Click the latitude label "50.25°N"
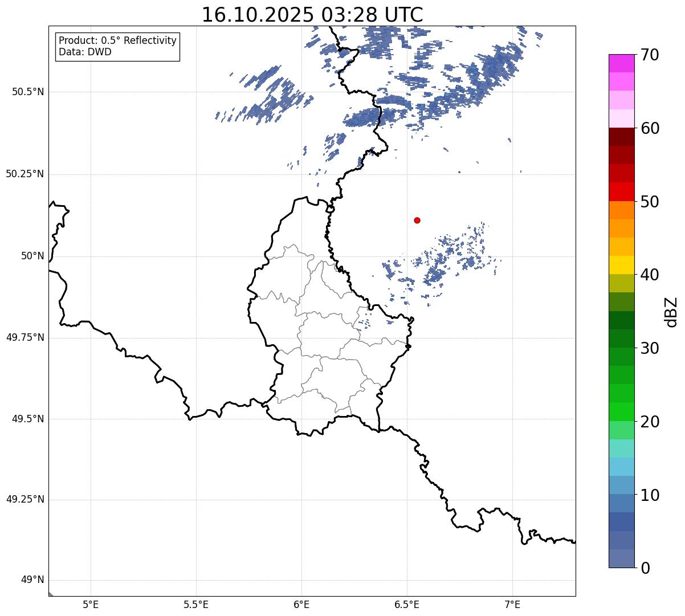 coord(25,174)
